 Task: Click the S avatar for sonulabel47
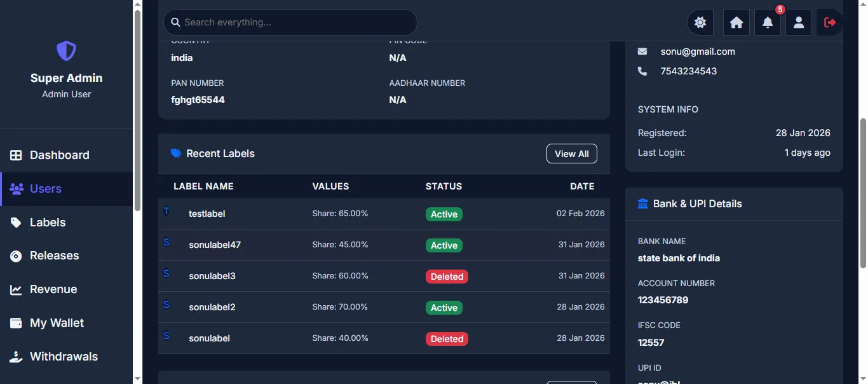[166, 242]
